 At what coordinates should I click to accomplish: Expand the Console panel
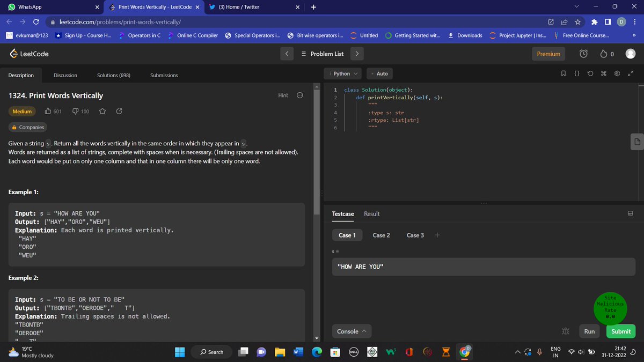[x=351, y=331]
